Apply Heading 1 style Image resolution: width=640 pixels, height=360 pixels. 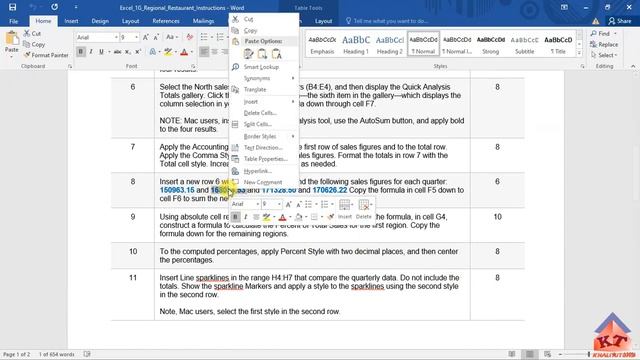(356, 44)
